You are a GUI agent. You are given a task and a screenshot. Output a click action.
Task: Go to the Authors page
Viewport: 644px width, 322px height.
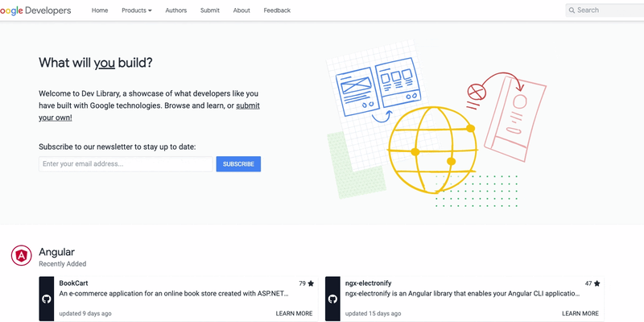175,10
